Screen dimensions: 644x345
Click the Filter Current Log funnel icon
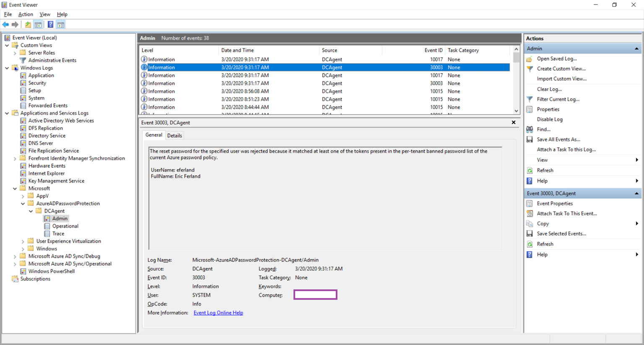(x=530, y=99)
